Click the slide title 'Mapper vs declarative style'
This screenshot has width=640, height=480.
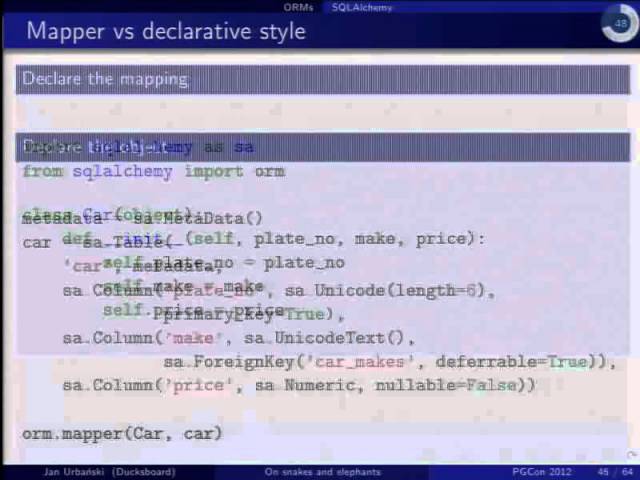tap(166, 31)
